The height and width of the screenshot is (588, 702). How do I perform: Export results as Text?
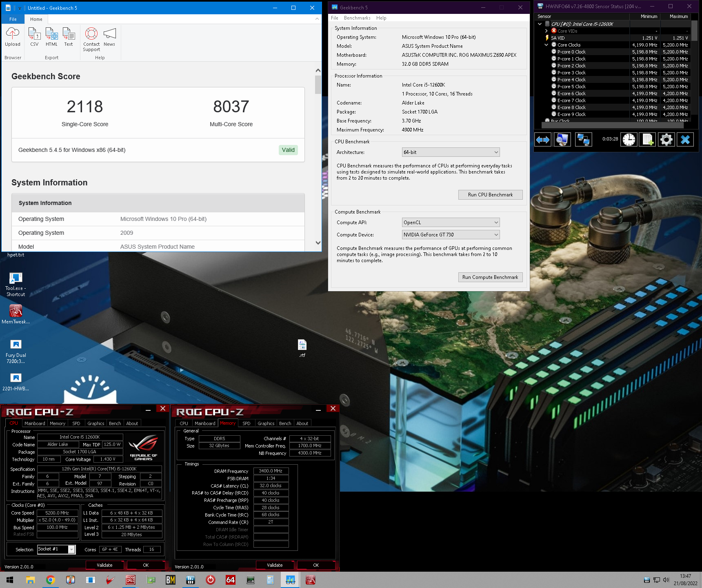tap(69, 37)
